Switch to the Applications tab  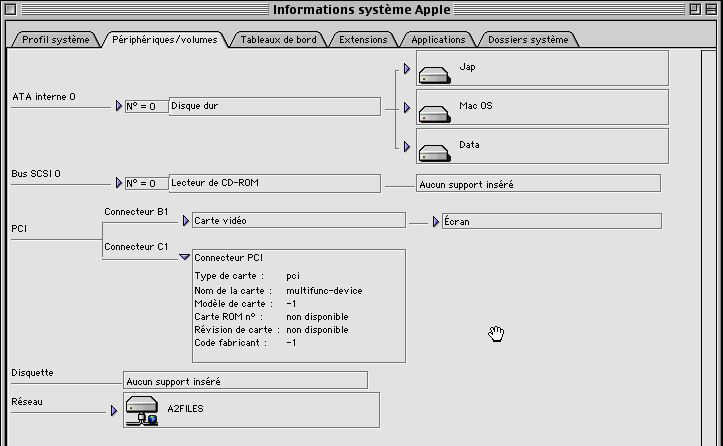tap(438, 40)
